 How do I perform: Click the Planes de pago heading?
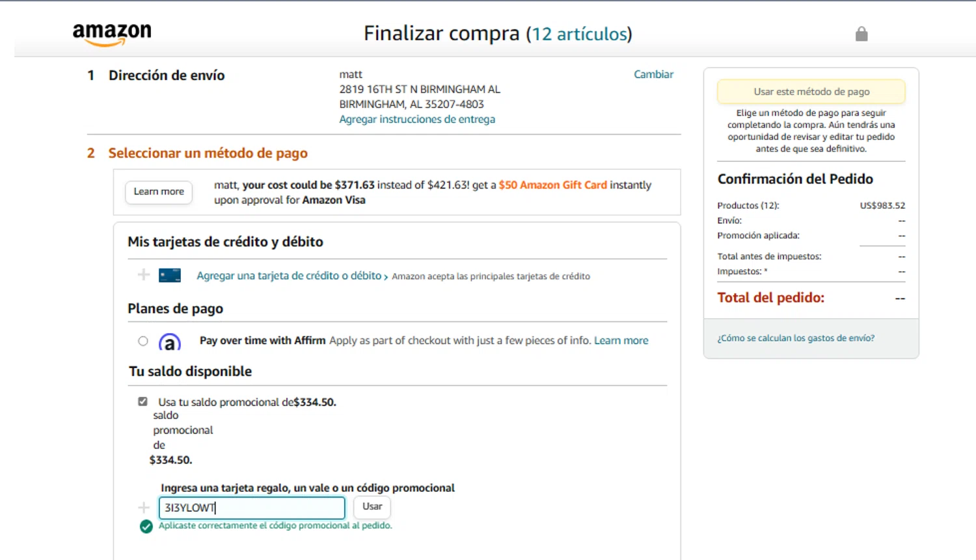click(x=175, y=309)
